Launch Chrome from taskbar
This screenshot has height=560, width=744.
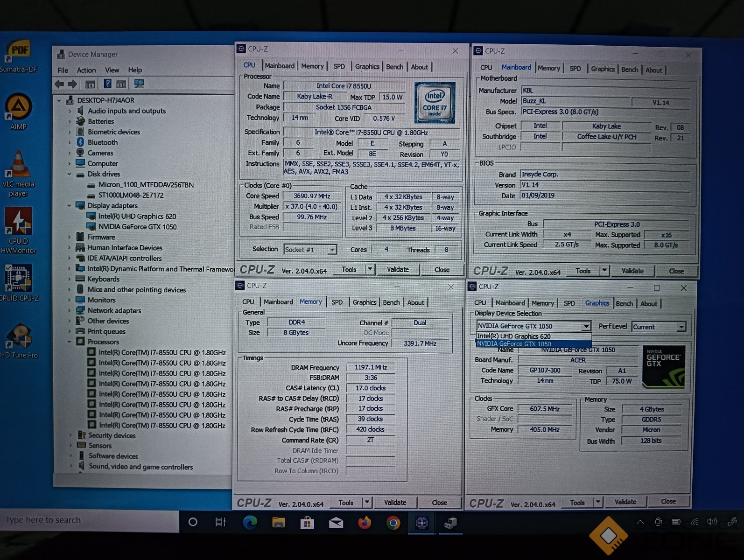[393, 523]
